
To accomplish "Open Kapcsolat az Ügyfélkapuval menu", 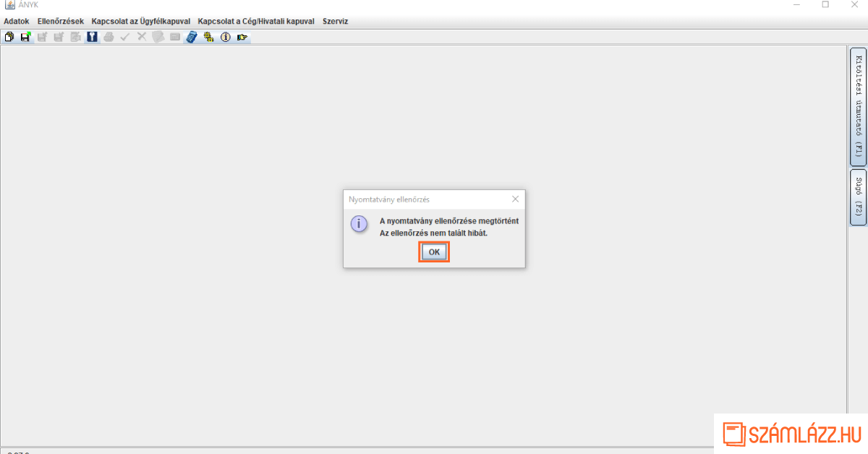I will click(x=140, y=22).
